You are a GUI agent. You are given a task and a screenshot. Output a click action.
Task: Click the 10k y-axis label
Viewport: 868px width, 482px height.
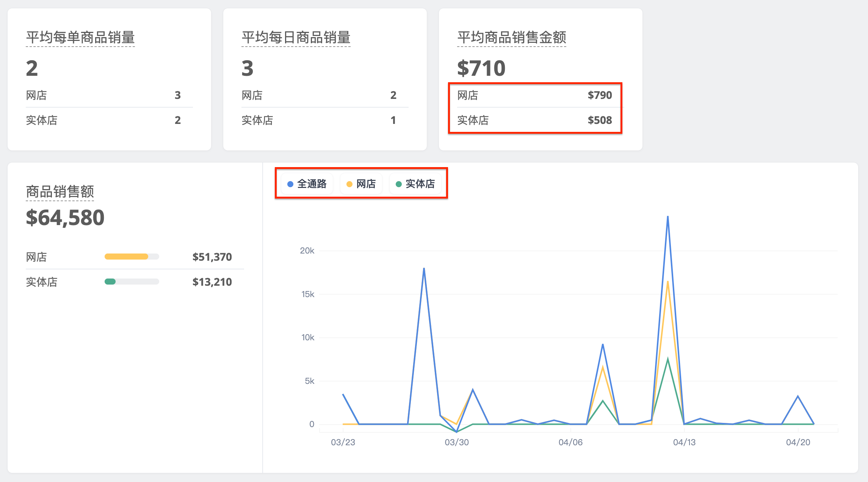click(308, 337)
